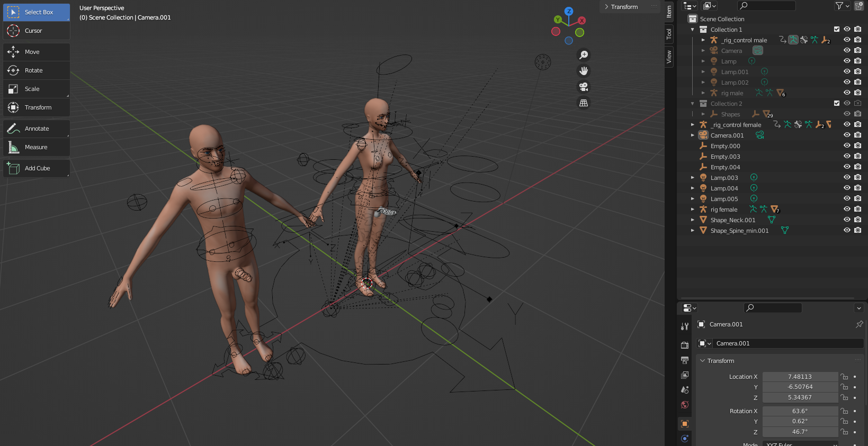
Task: Lock Rotation Z with its padlock
Action: point(844,432)
